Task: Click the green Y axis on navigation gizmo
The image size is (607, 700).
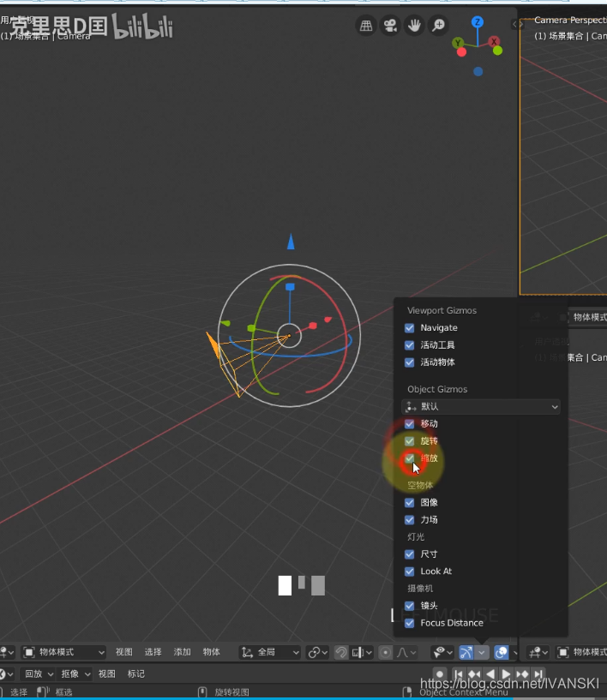Action: click(458, 43)
